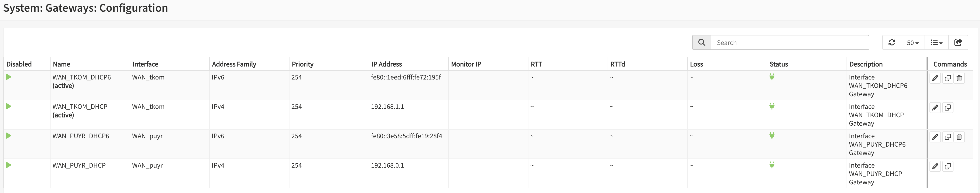
Task: Toggle enabled state of WAN_PUYR_DHCP gateway
Action: click(x=9, y=165)
